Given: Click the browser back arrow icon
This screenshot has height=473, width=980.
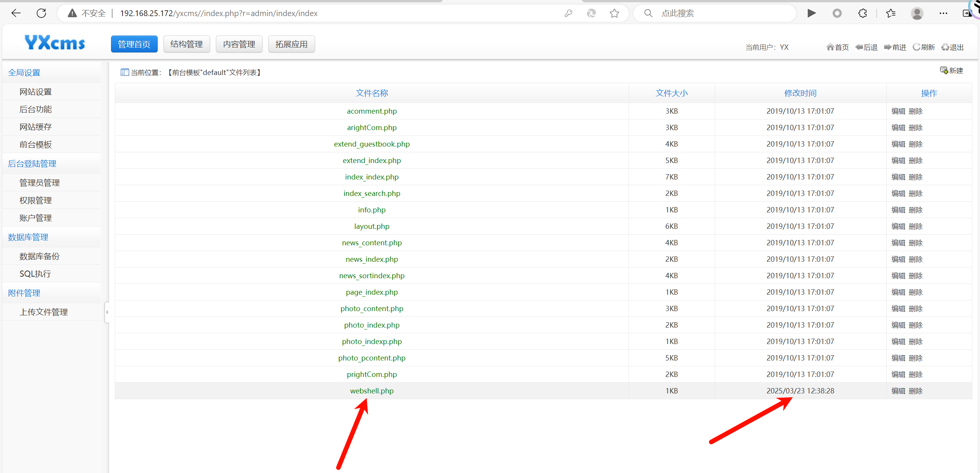Looking at the screenshot, I should 16,13.
